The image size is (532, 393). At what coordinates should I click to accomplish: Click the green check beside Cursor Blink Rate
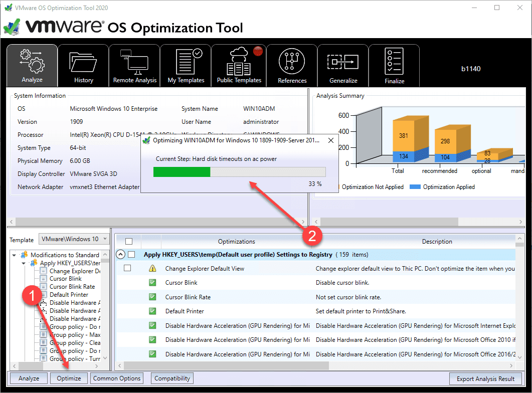click(152, 297)
